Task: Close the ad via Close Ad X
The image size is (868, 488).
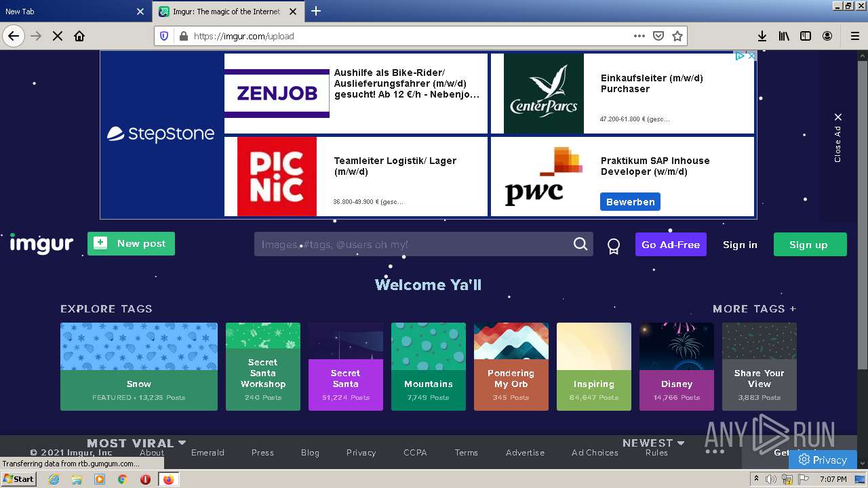Action: click(x=838, y=138)
